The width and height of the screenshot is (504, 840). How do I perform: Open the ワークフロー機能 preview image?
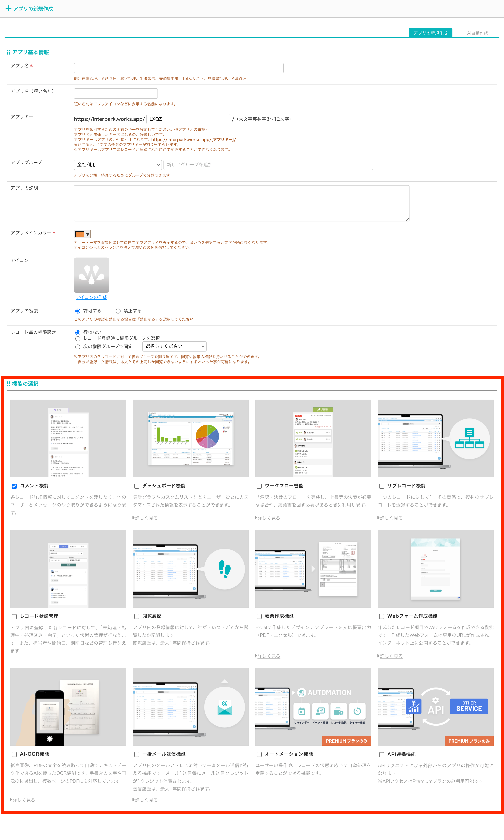pos(313,438)
